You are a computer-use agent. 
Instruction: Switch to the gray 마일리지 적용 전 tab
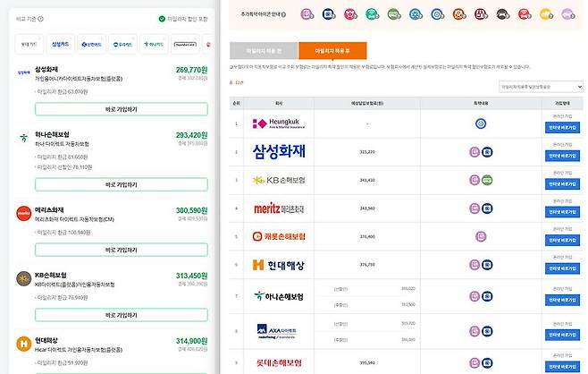coord(264,51)
